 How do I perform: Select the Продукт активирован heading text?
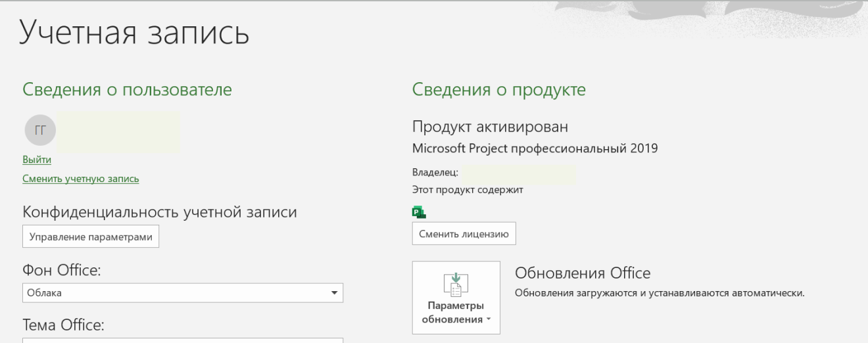pyautogui.click(x=490, y=127)
